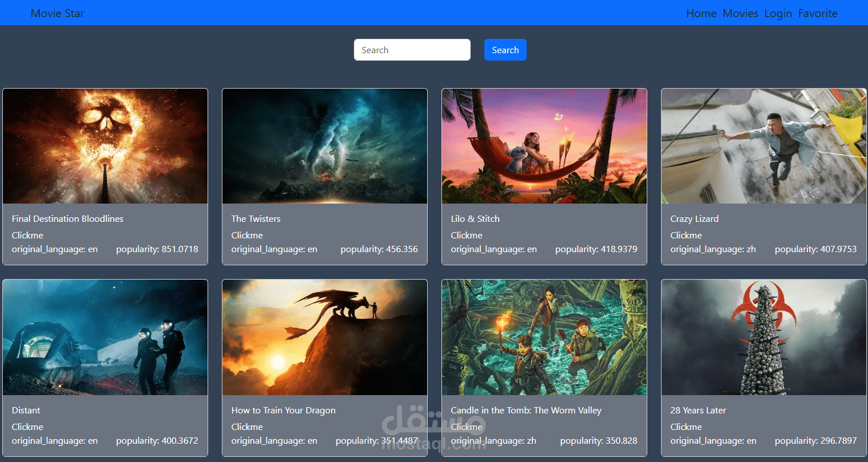Click original_language: zh on Candle in Tomb card

coord(493,441)
